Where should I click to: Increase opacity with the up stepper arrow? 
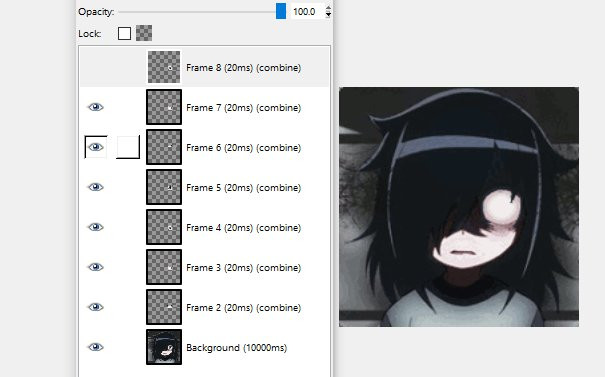coord(328,8)
